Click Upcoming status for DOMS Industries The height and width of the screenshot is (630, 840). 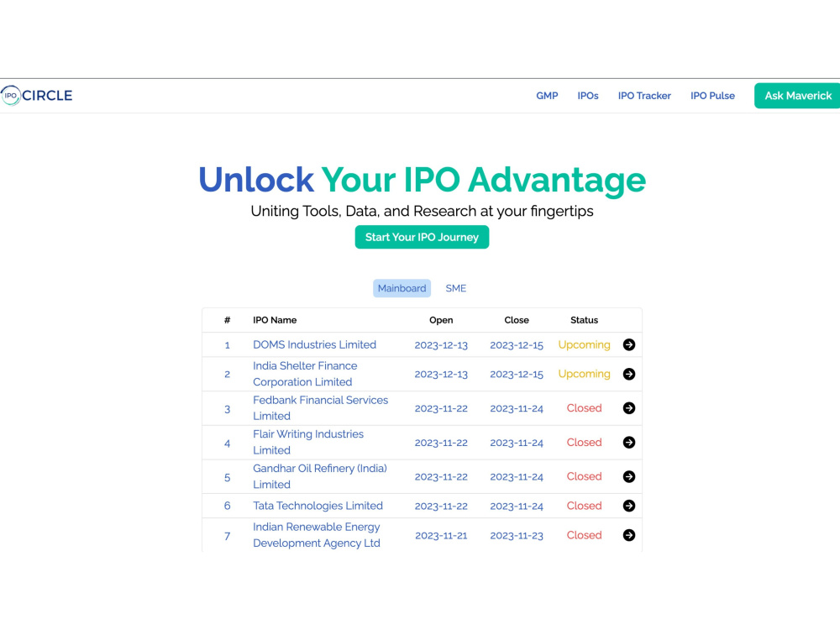click(584, 345)
